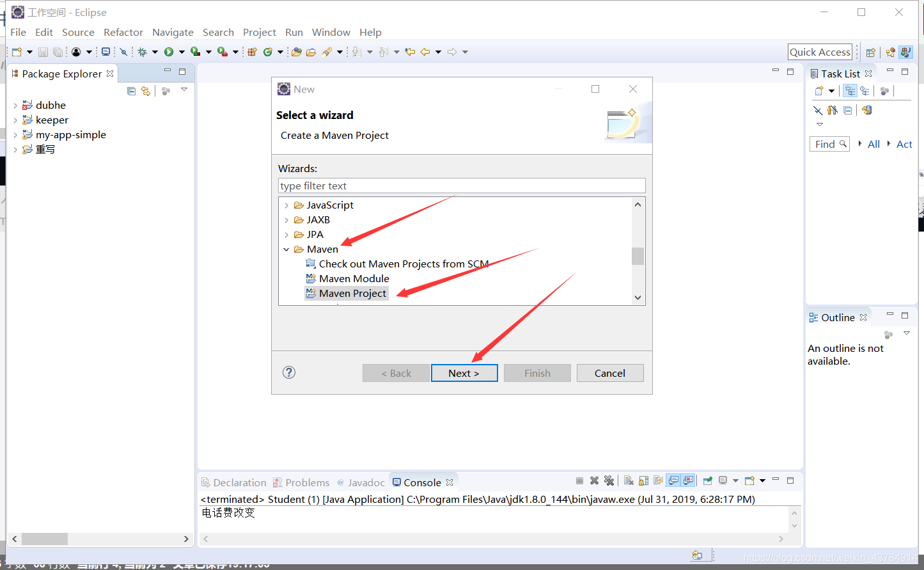This screenshot has width=924, height=570.
Task: Toggle Categorized view in Task List
Action: click(850, 91)
